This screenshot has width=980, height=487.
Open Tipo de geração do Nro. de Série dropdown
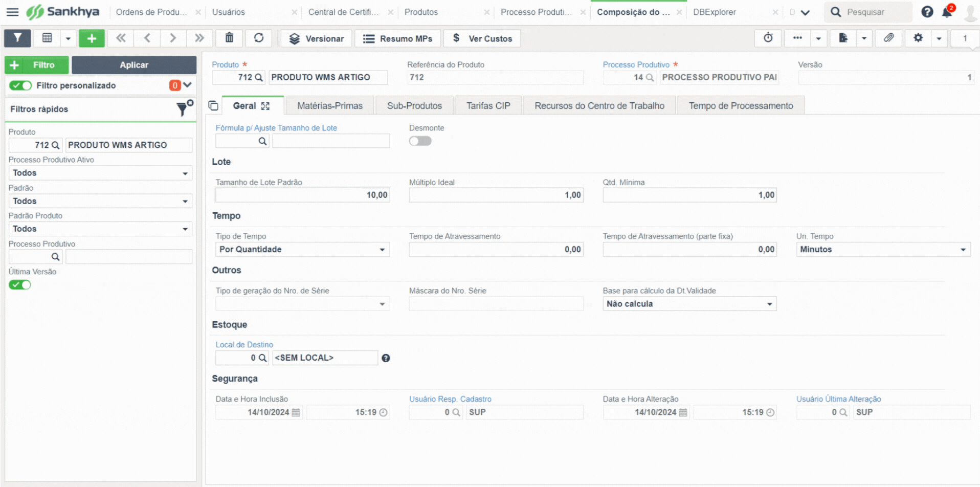(x=302, y=304)
